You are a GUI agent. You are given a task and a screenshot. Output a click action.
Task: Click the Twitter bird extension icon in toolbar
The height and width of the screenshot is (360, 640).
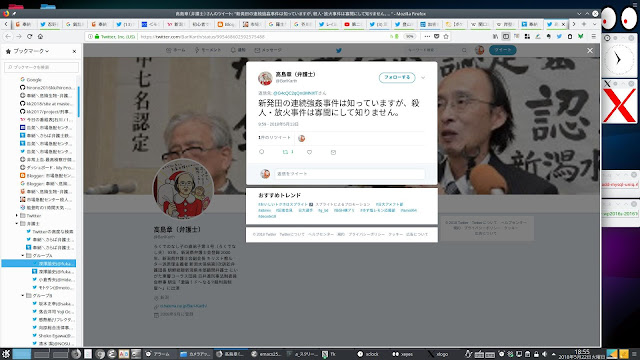[x=559, y=36]
